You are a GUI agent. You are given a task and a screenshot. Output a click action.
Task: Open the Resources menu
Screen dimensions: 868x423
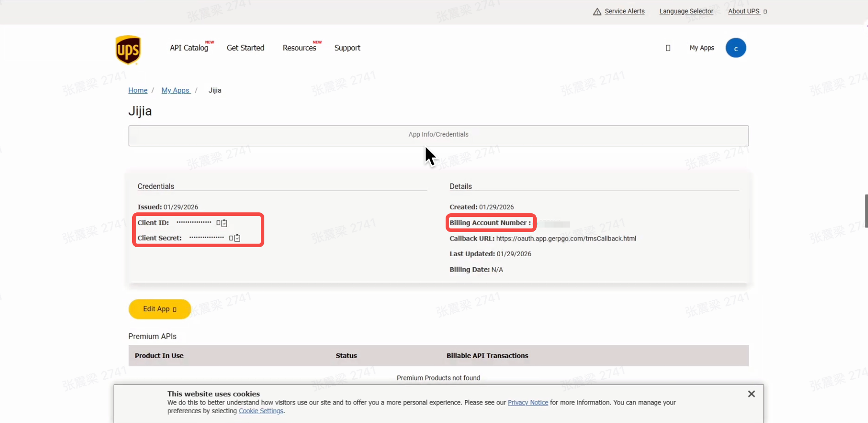click(300, 48)
